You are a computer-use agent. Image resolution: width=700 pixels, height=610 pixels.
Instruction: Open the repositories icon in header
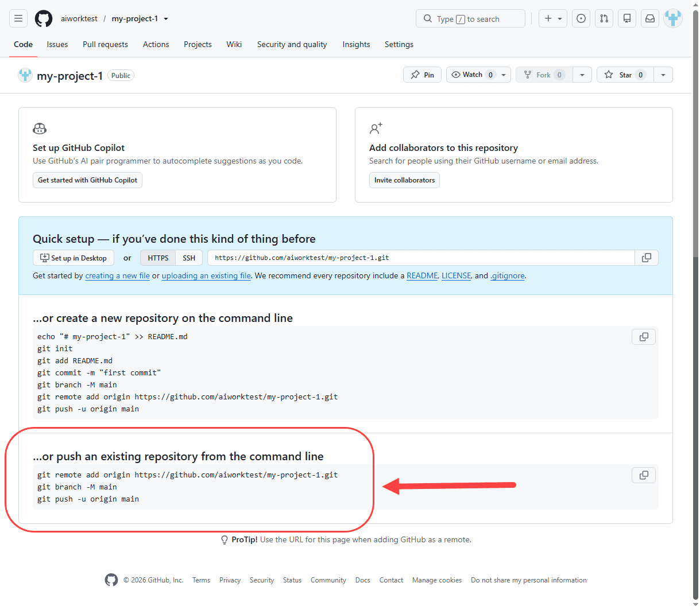[x=627, y=18]
